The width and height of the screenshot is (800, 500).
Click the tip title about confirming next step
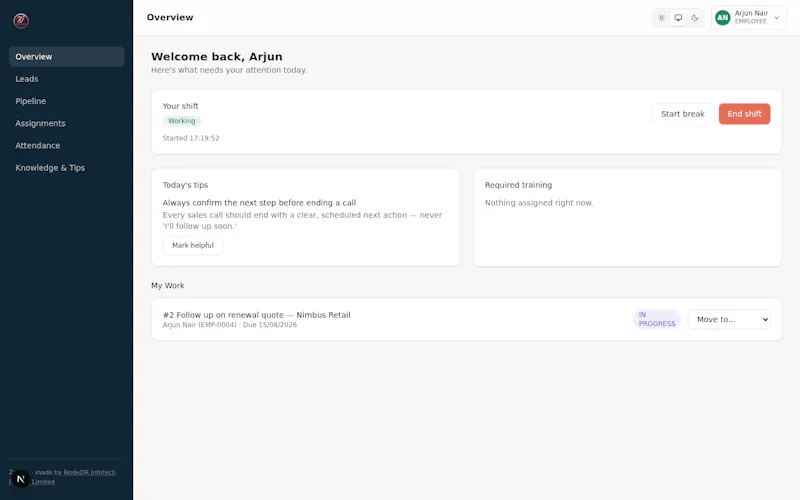pyautogui.click(x=259, y=203)
